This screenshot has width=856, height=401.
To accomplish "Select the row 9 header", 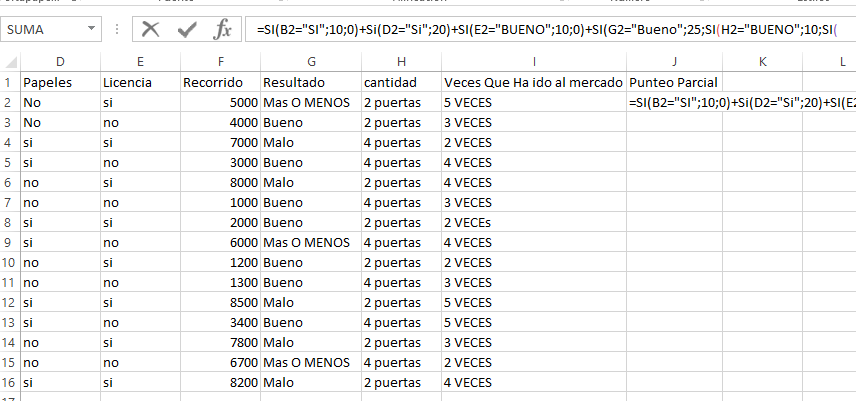I will point(9,242).
